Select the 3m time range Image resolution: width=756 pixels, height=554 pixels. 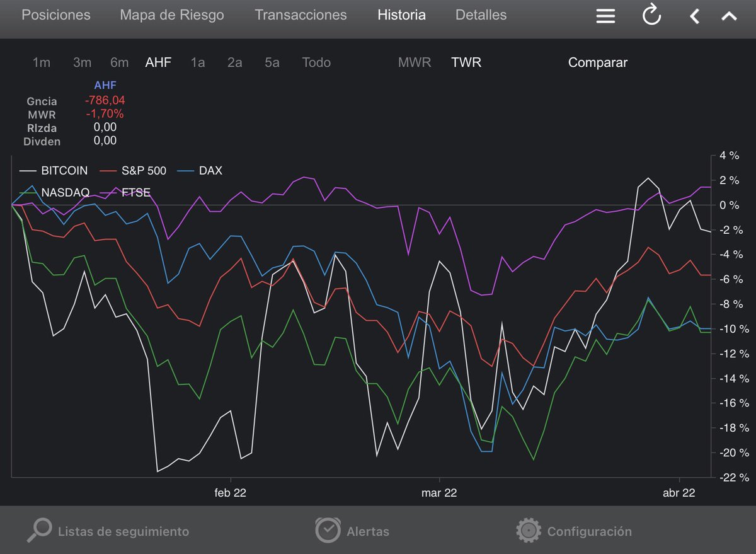click(82, 62)
